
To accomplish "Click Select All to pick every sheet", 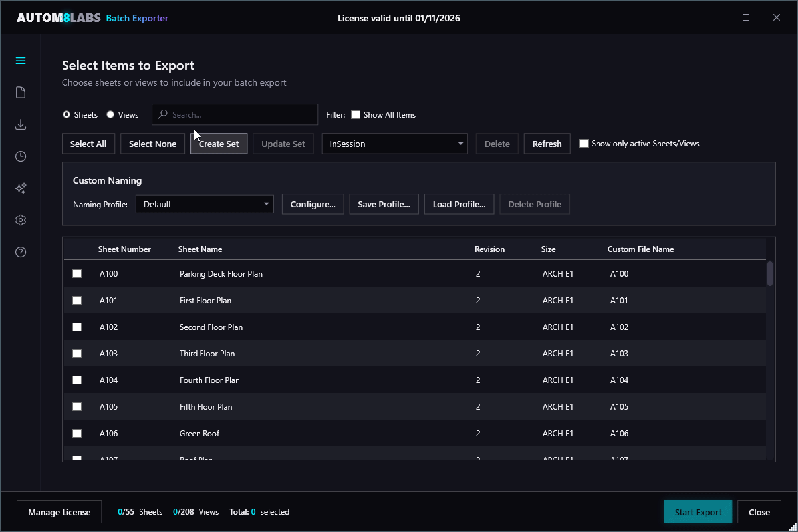I will coord(88,143).
